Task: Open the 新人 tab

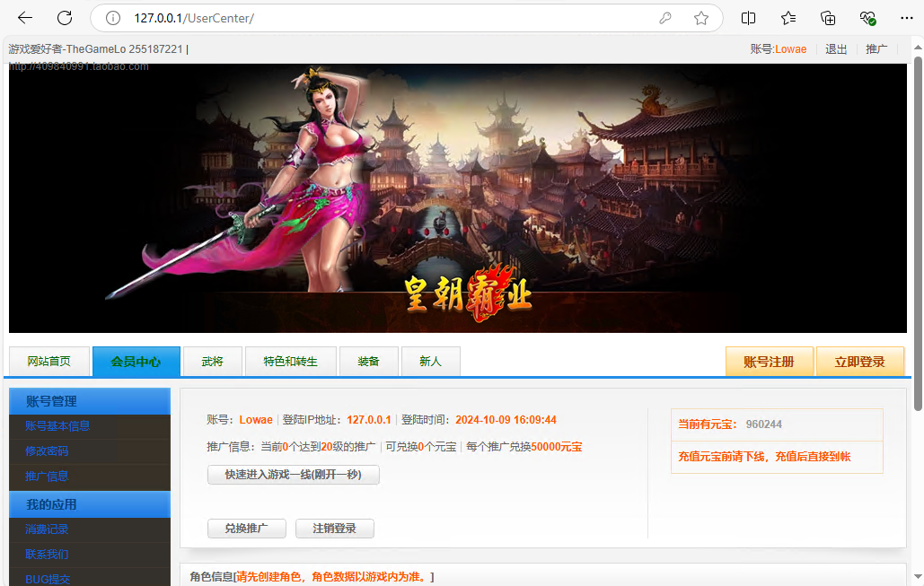Action: click(430, 361)
